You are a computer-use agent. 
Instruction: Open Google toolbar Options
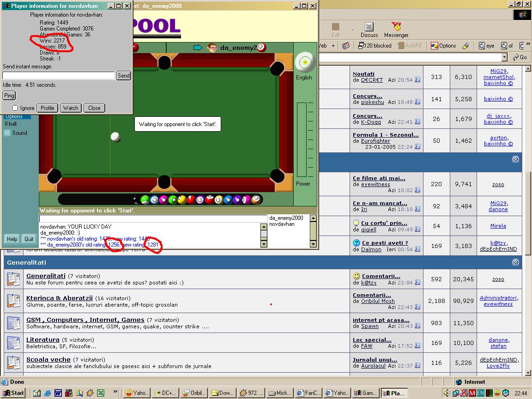point(443,46)
